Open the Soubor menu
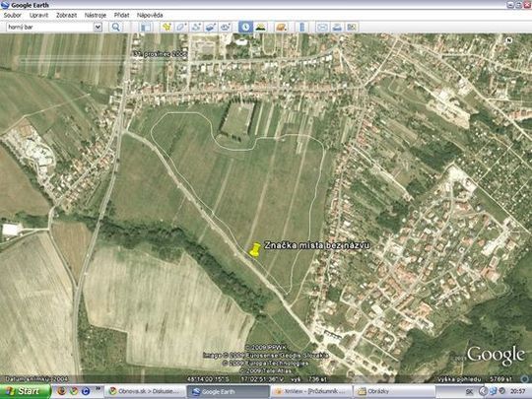Image resolution: width=532 pixels, height=399 pixels. 12,15
